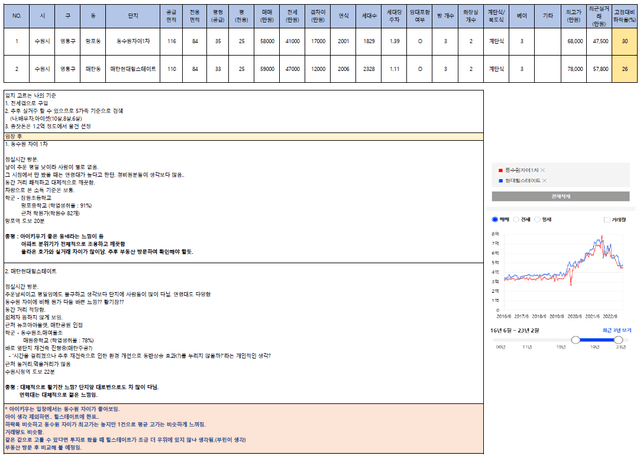Image resolution: width=640 pixels, height=456 pixels.
Task: Click the right handle of the date slider
Action: pos(618,340)
